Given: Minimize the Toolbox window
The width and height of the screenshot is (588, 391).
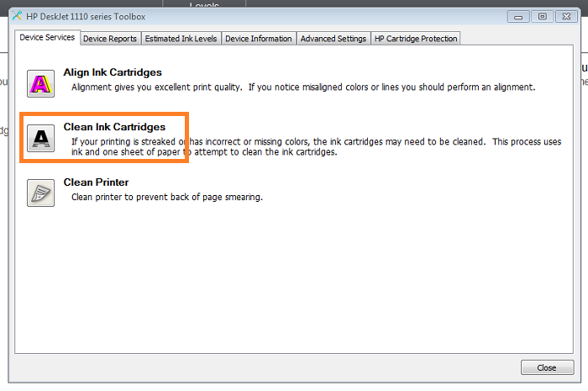Looking at the screenshot, I should 518,17.
